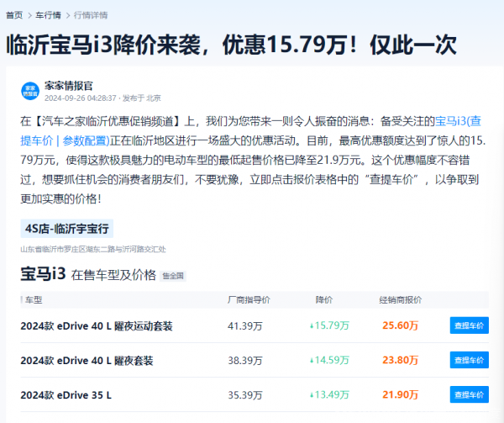Click the 25.60万 dealer price
504x423 pixels.
(x=400, y=325)
